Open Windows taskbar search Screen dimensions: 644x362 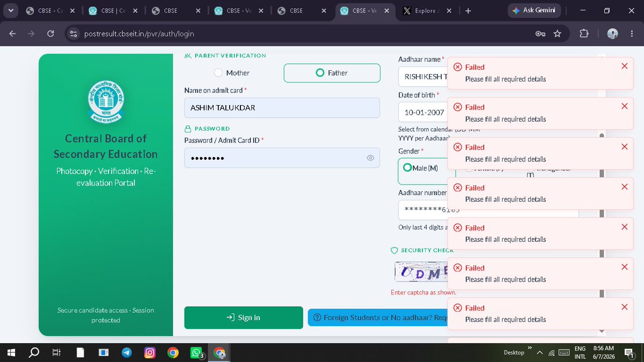(x=33, y=352)
